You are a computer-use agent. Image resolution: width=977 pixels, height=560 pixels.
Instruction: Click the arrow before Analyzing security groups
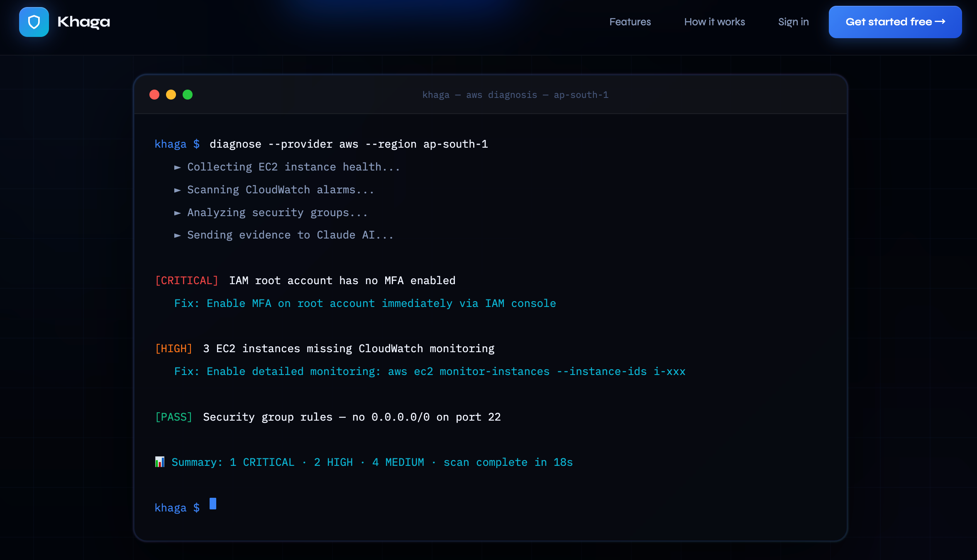click(x=177, y=213)
